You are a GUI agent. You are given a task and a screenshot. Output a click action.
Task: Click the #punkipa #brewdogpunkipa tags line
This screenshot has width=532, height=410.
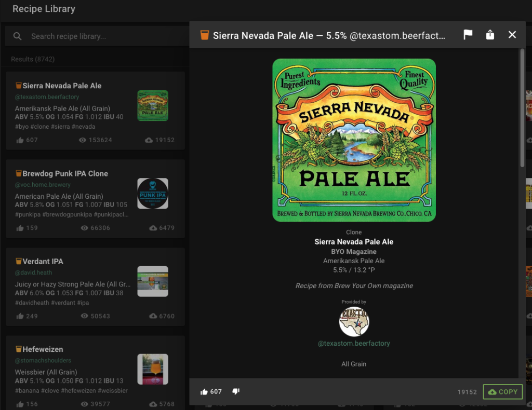click(x=72, y=214)
